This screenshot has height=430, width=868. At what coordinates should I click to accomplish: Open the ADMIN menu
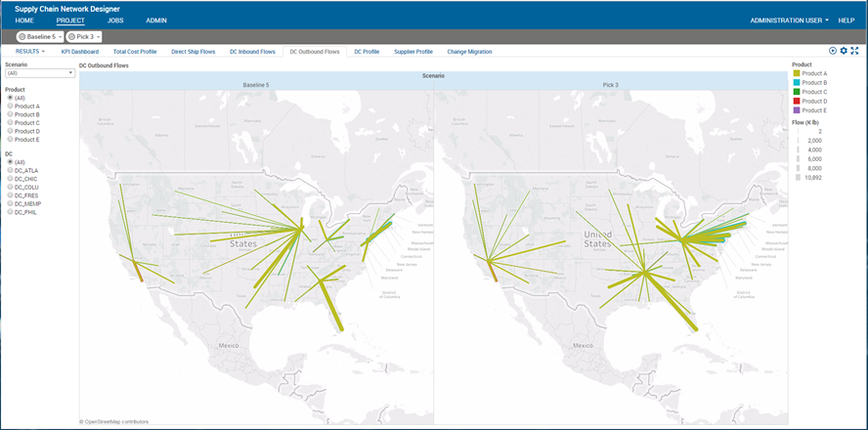pos(156,21)
